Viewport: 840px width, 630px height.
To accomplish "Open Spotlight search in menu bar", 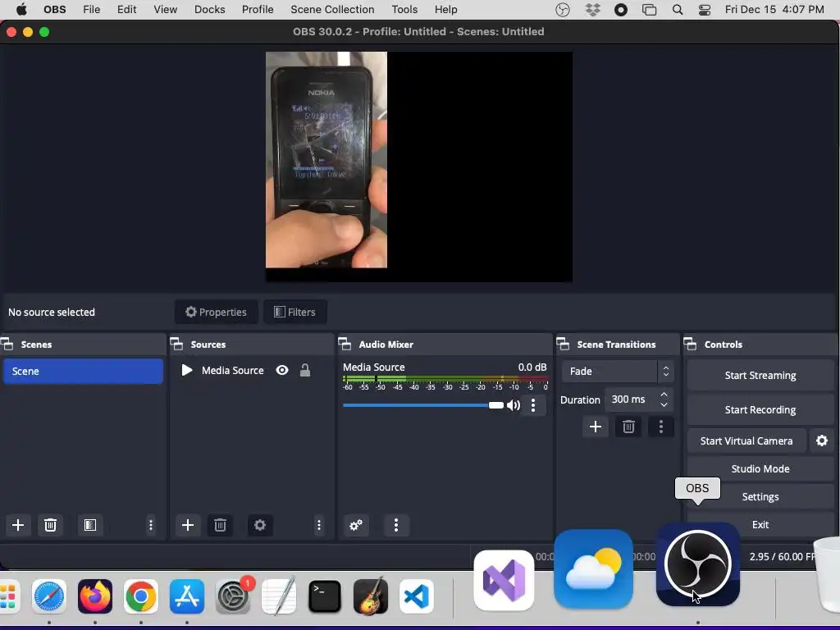I will point(677,10).
